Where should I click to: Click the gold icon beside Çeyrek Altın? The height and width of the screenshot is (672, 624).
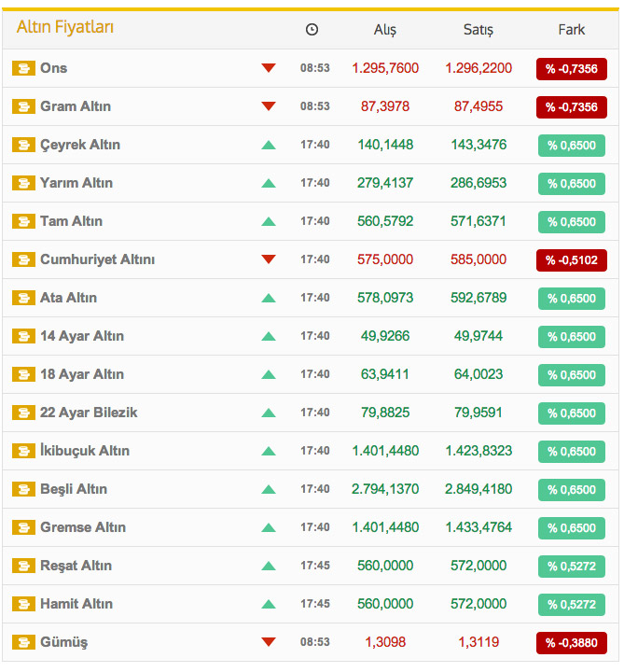23,145
